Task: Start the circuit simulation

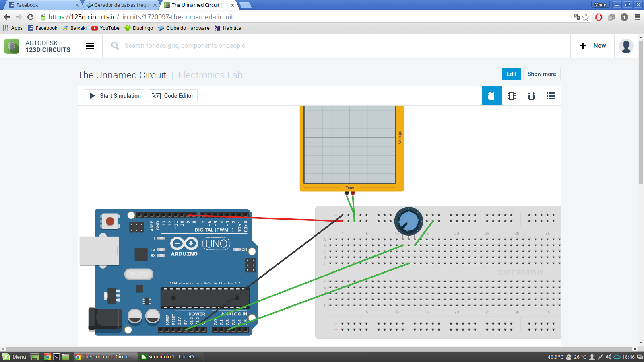Action: click(x=115, y=96)
